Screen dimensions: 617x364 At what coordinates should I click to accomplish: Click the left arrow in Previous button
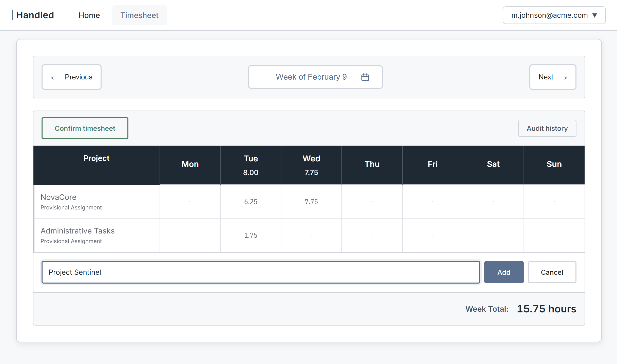(x=55, y=77)
